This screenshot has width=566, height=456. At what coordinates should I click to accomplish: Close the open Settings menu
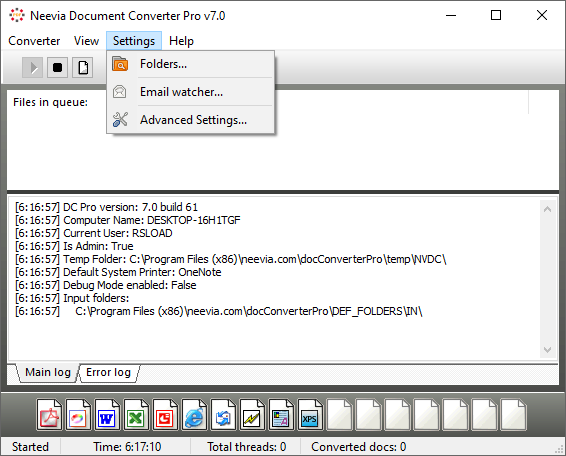[134, 41]
